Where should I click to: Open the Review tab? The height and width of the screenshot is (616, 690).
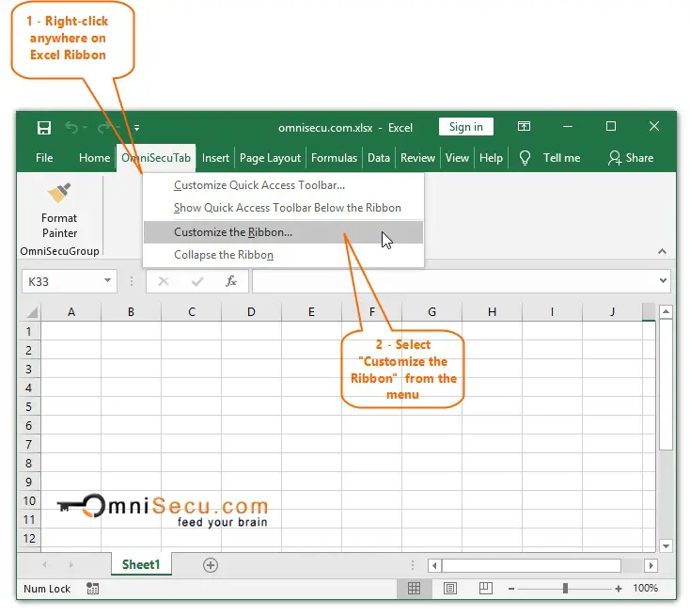coord(417,158)
